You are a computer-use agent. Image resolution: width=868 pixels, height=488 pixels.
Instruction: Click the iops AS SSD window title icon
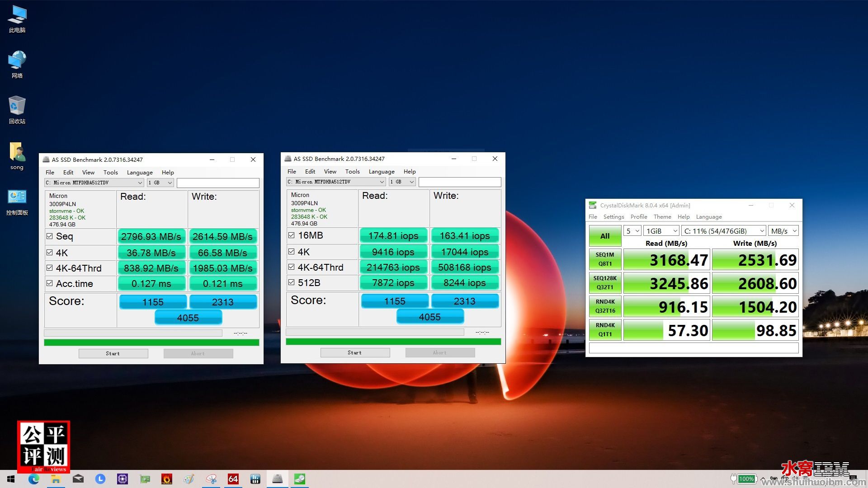(288, 159)
